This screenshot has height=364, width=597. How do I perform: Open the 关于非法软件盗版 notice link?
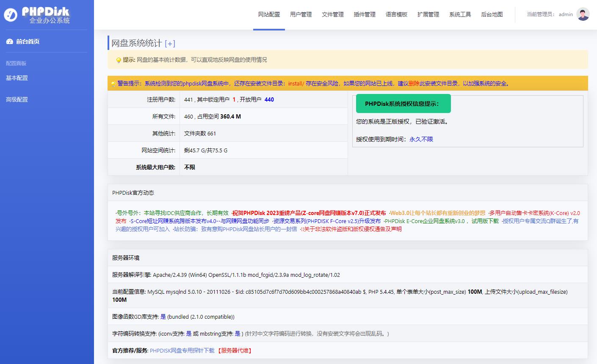[351, 229]
